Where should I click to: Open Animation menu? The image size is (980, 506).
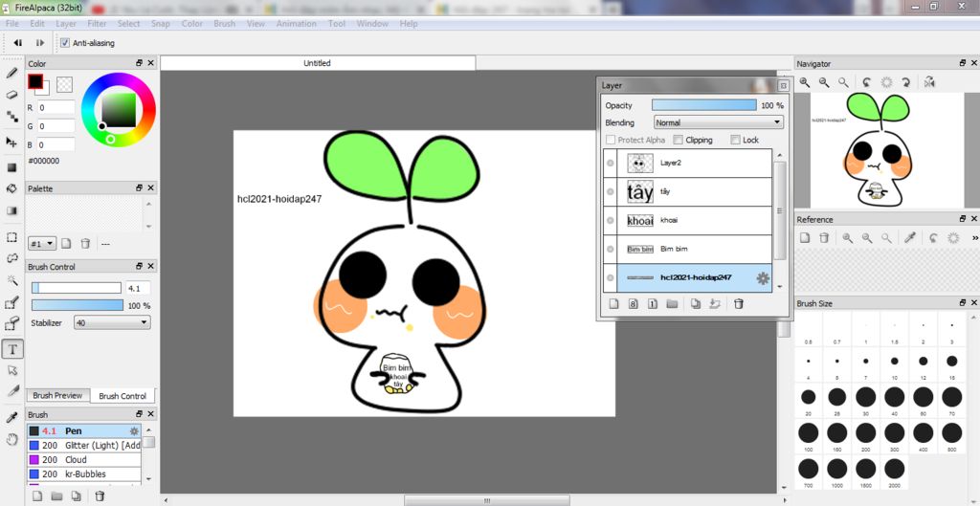click(297, 24)
